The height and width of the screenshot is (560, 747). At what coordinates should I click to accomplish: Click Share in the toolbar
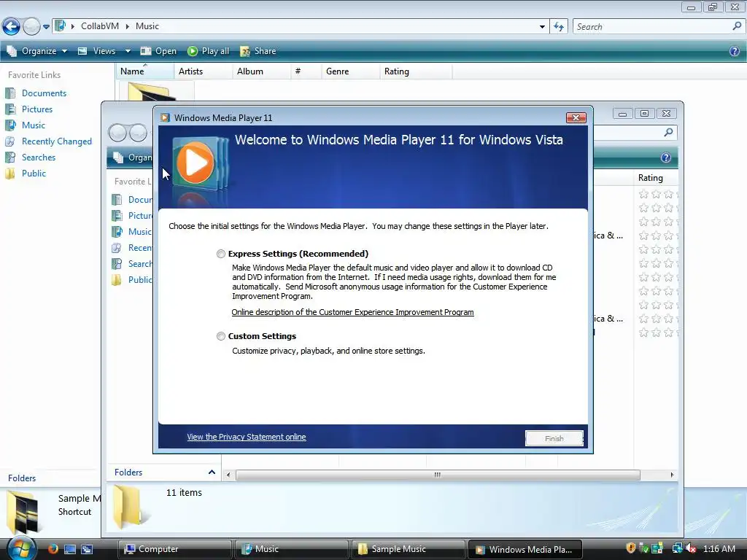(258, 51)
